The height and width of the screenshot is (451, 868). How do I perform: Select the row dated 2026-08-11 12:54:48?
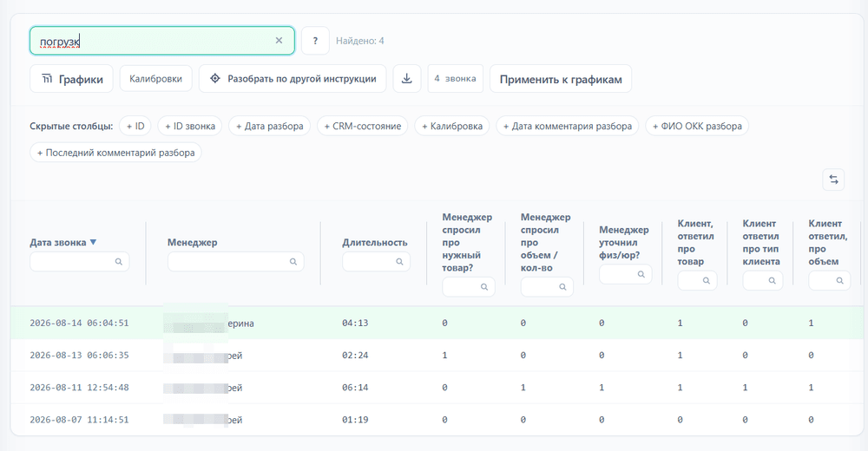(x=437, y=388)
